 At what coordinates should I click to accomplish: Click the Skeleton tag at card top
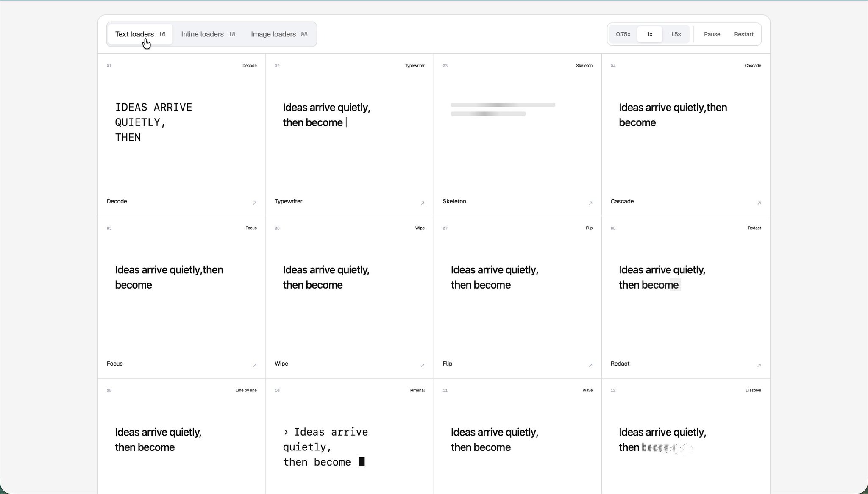(x=584, y=66)
